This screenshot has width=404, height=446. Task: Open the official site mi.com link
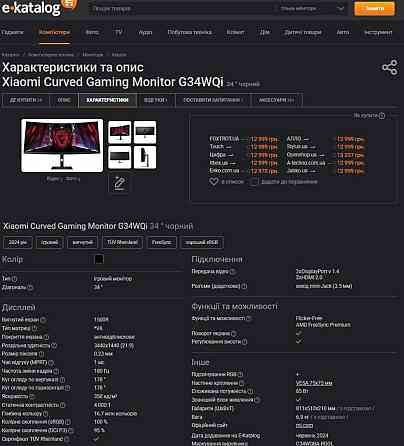click(304, 426)
